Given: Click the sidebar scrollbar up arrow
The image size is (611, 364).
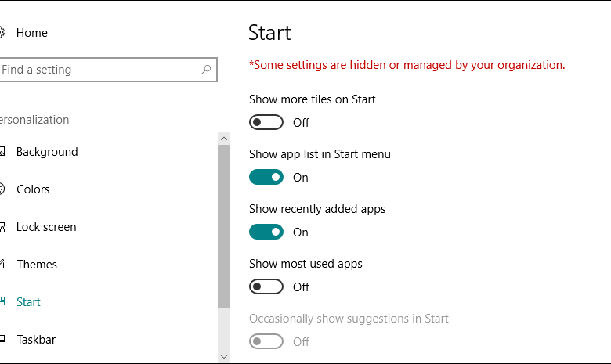Looking at the screenshot, I should click(x=224, y=139).
